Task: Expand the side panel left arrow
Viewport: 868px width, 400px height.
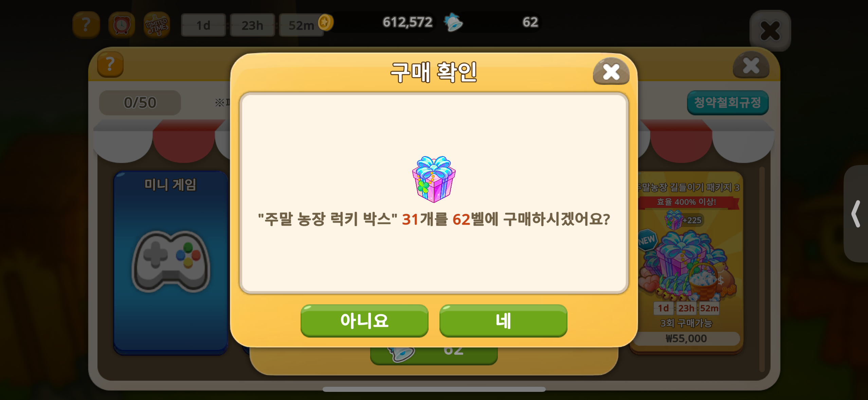Action: click(856, 213)
